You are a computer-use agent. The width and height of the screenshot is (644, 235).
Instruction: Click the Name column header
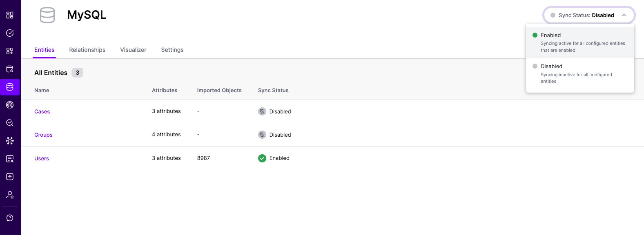coord(42,90)
